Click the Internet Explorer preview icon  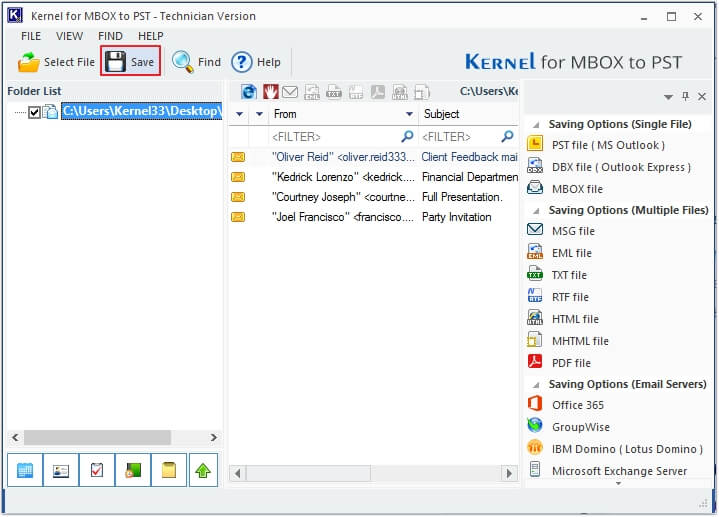point(249,92)
